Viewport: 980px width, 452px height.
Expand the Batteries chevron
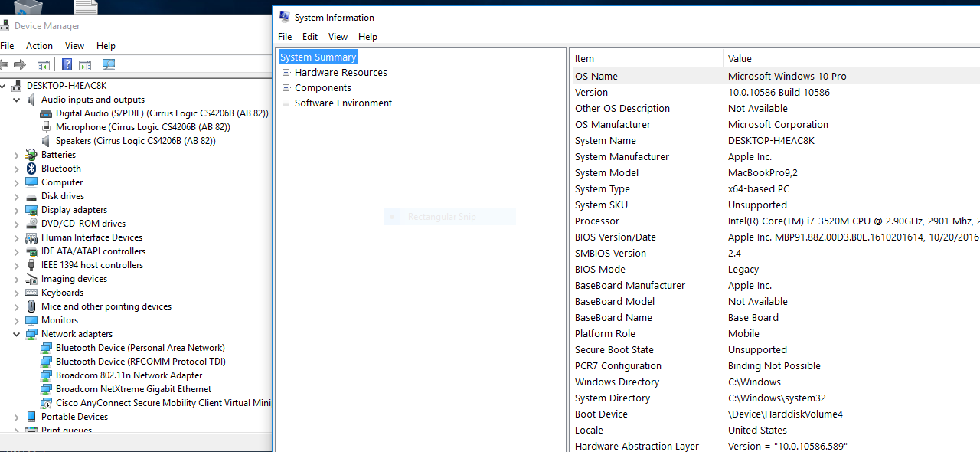point(16,155)
